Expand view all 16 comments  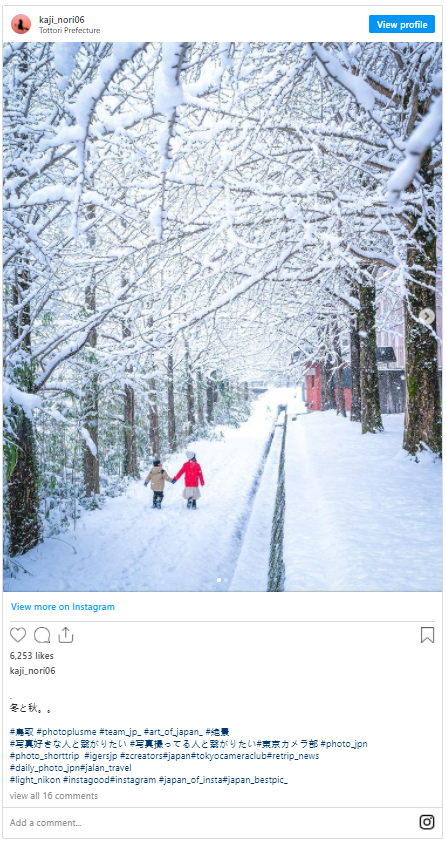(x=54, y=796)
